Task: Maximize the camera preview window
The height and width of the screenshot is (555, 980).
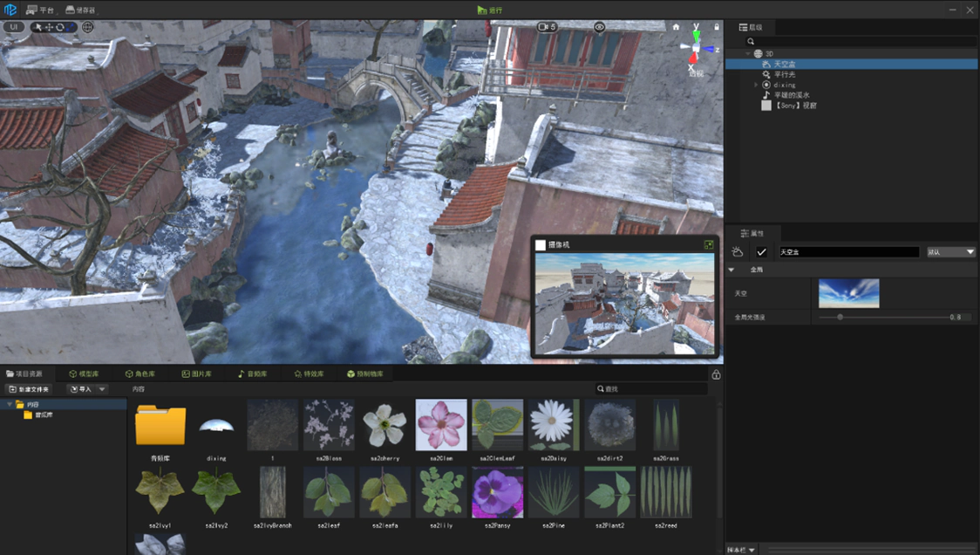Action: [709, 245]
